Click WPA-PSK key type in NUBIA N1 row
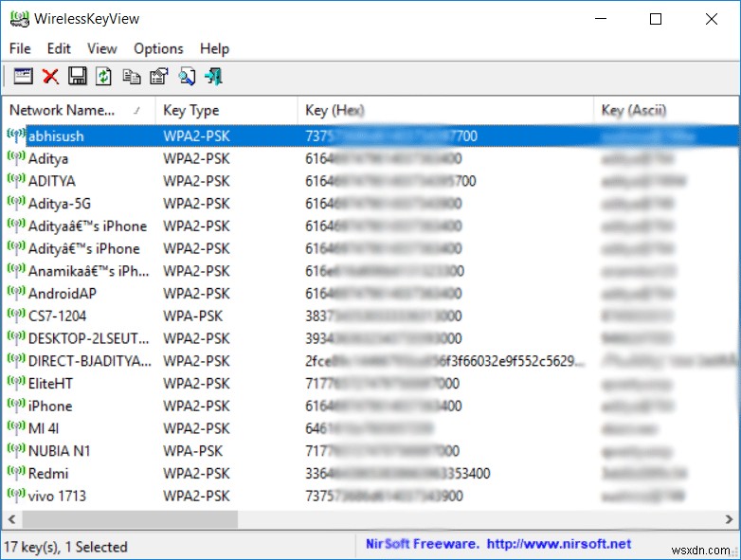Screen dimensions: 741x560 tap(192, 450)
